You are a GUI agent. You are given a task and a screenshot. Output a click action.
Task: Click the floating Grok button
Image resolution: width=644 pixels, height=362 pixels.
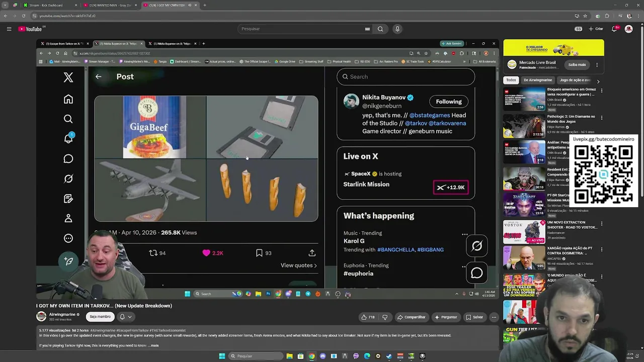pos(476,246)
